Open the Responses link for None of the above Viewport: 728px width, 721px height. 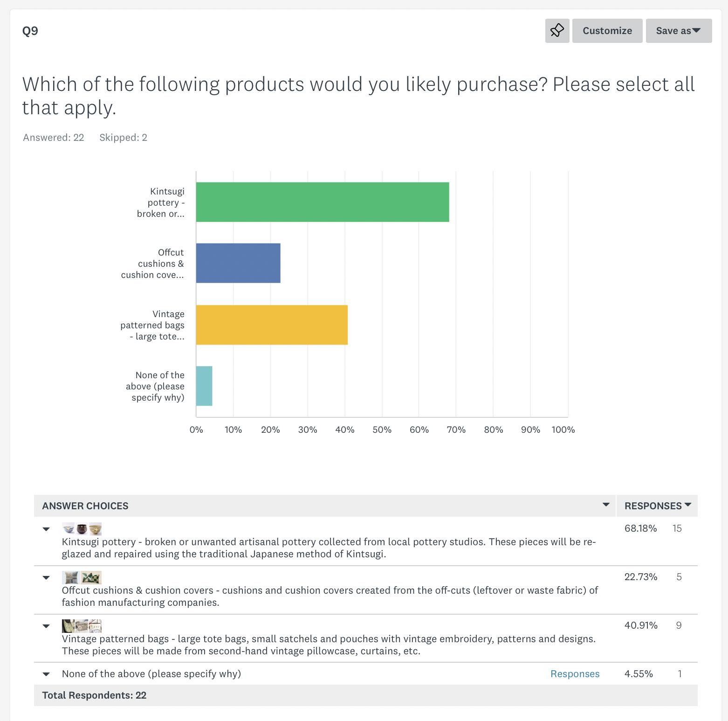[x=575, y=674]
